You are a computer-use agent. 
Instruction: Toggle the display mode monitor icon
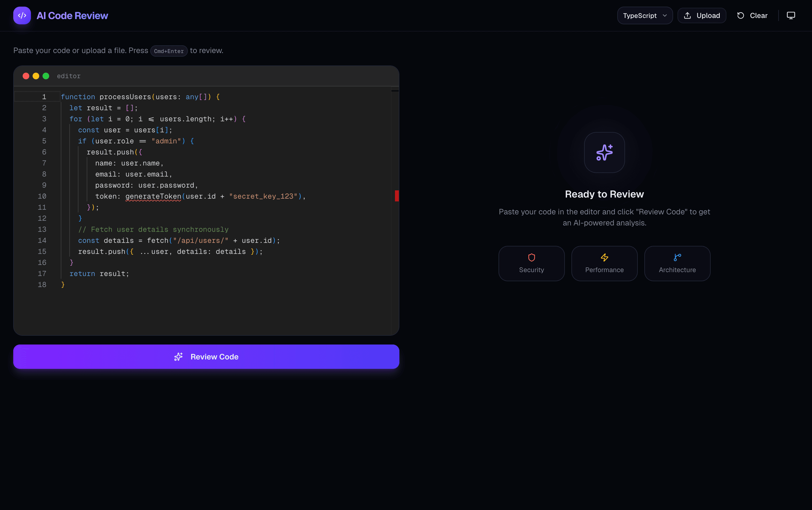click(x=791, y=15)
